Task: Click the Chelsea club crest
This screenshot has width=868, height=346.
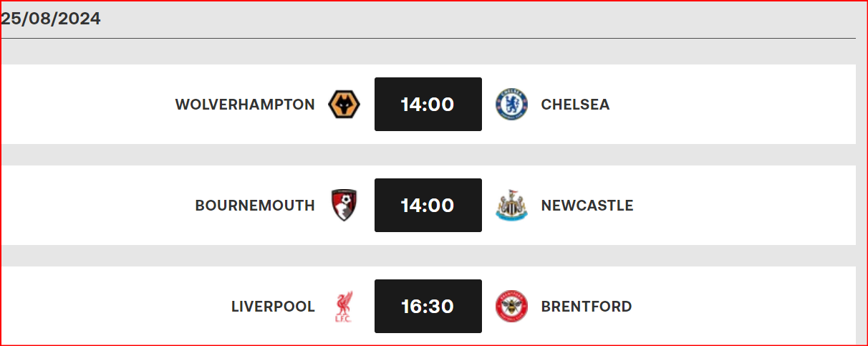Action: click(x=512, y=105)
